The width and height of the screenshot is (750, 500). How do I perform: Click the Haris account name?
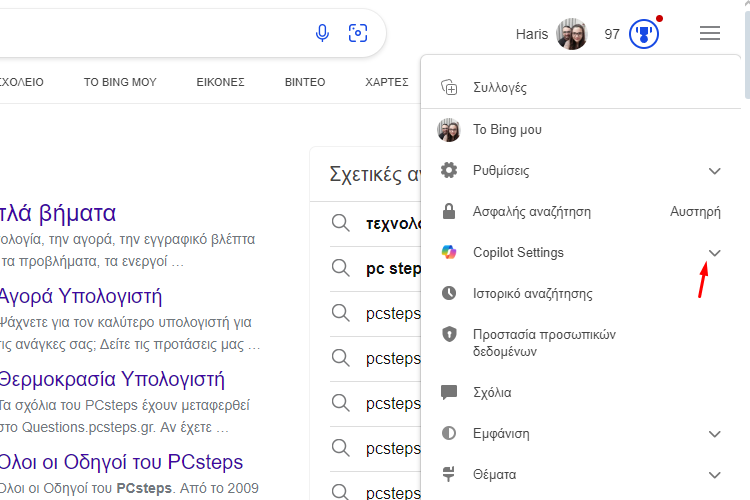[532, 34]
